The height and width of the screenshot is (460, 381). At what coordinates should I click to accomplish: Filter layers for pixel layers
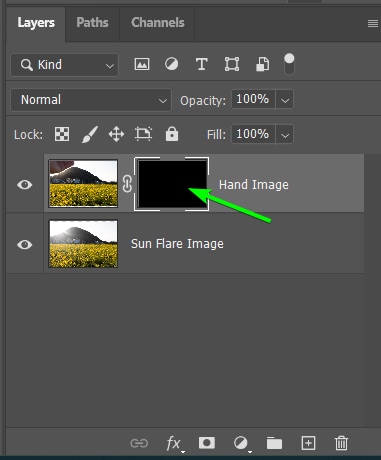click(142, 64)
